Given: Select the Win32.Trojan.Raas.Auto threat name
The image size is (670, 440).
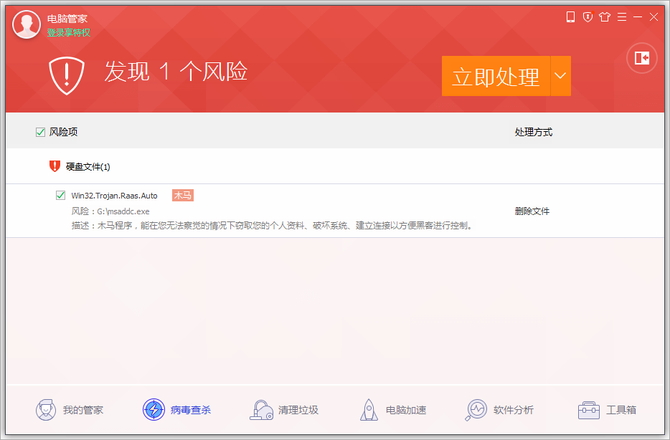Looking at the screenshot, I should 114,196.
